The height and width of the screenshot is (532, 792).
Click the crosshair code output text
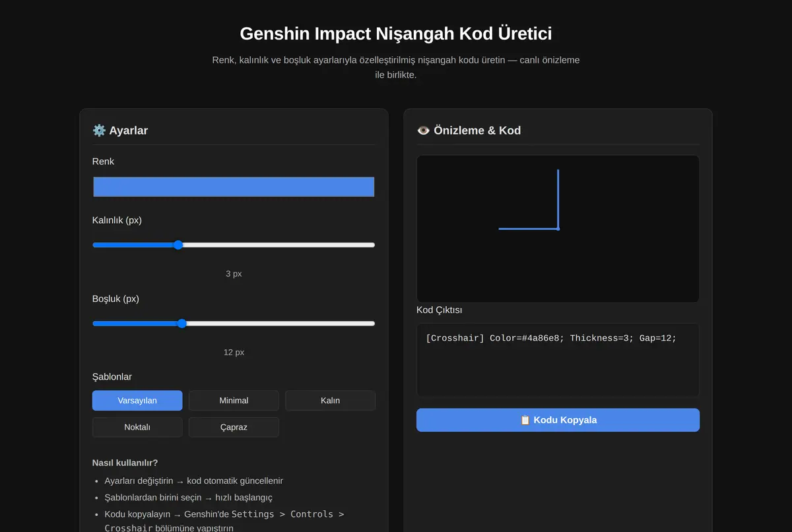(551, 338)
